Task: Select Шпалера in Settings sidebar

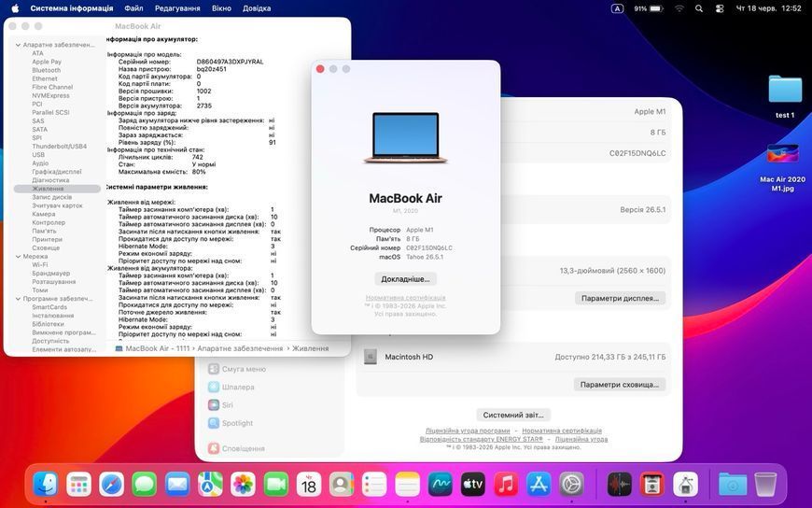Action: (x=231, y=388)
